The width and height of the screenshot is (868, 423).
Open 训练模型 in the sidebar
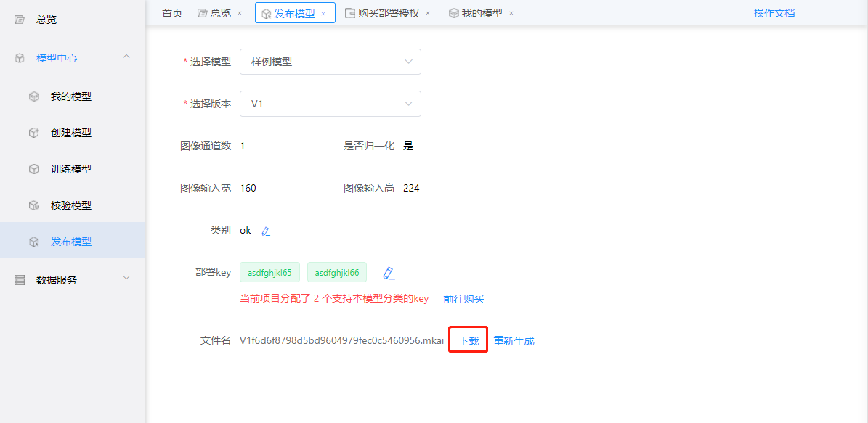tap(73, 169)
